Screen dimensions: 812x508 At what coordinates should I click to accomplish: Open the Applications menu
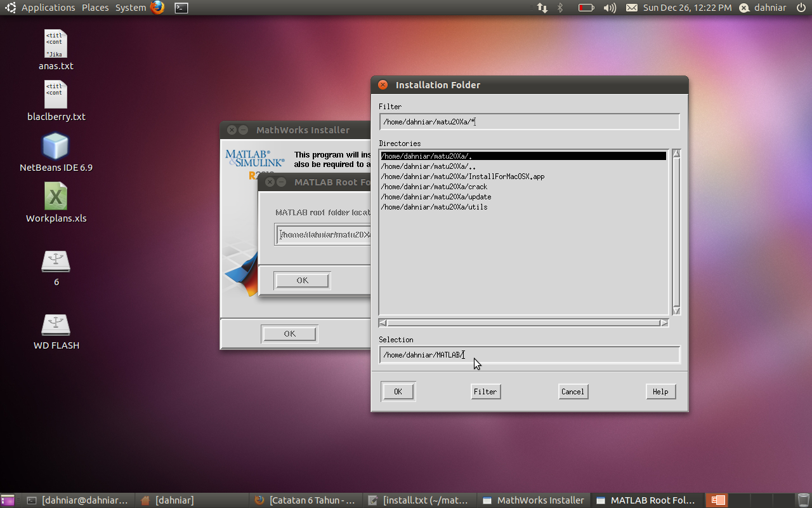48,8
